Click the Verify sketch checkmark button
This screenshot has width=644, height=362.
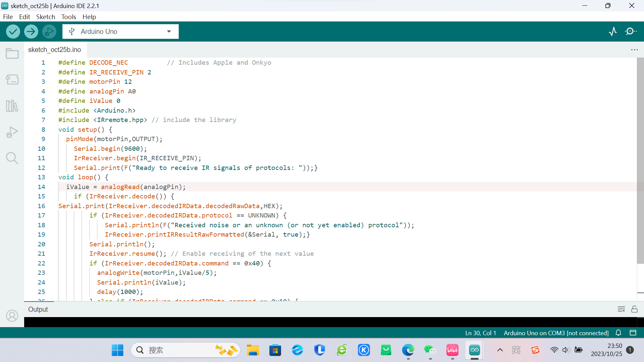[x=13, y=32]
